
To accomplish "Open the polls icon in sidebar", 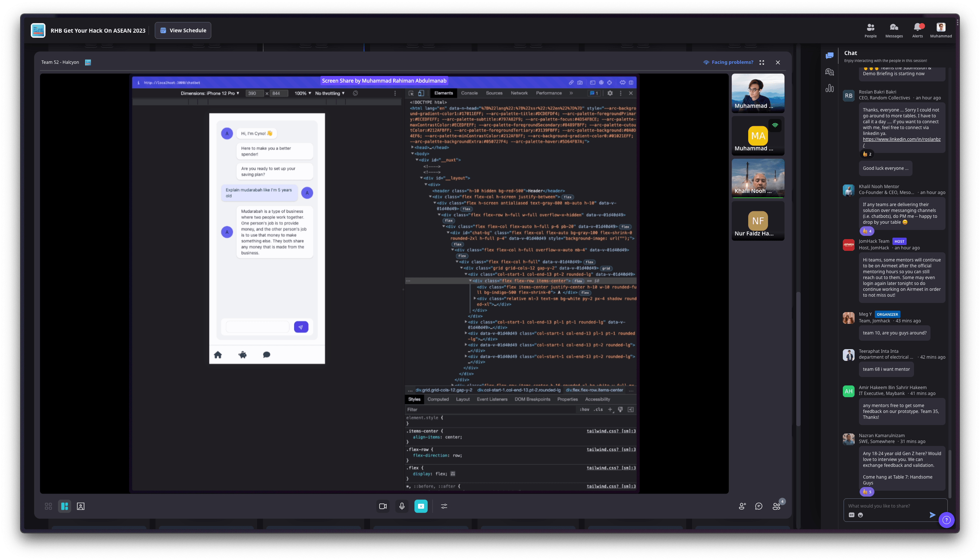I will 830,88.
